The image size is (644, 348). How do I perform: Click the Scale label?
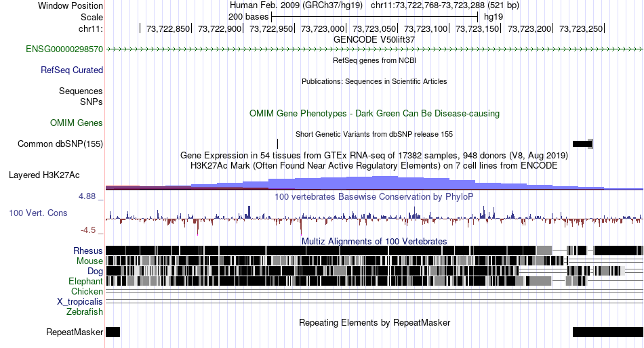pos(92,17)
